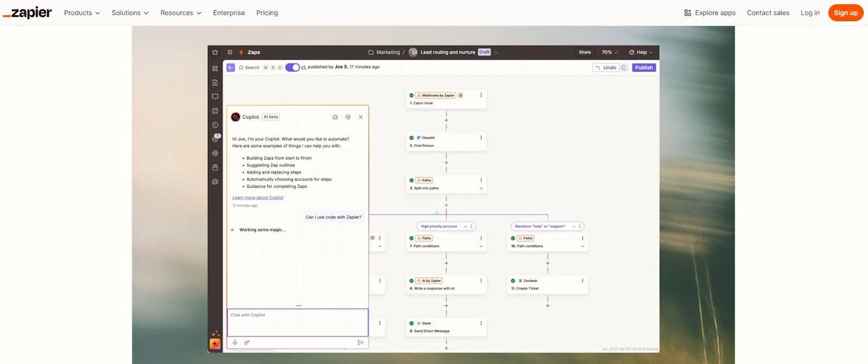Open Learn more about Copilot link

click(258, 198)
